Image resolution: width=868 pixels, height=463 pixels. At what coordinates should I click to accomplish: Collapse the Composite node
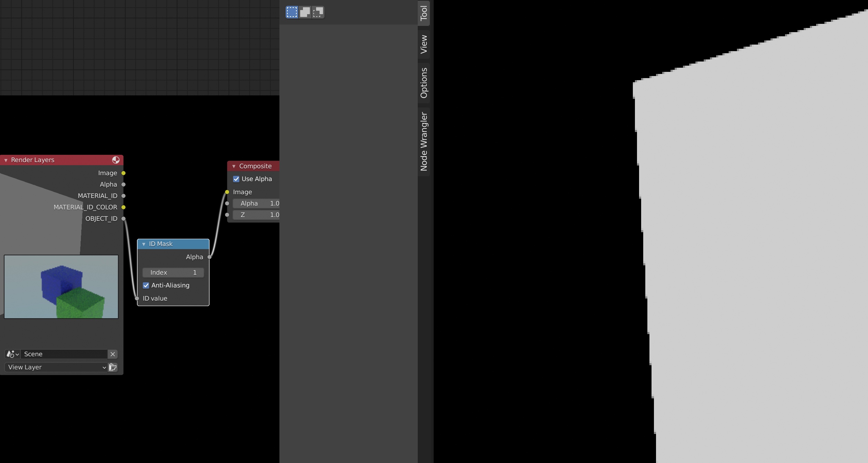coord(234,166)
